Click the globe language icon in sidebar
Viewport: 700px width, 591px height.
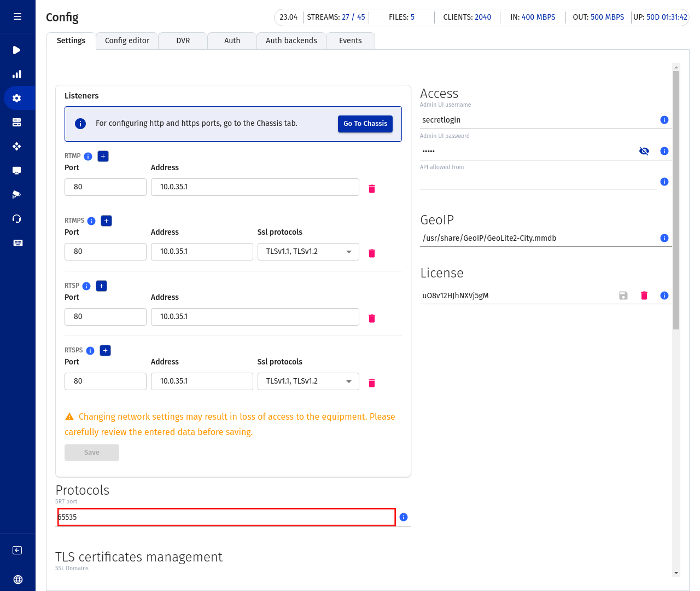[x=17, y=580]
